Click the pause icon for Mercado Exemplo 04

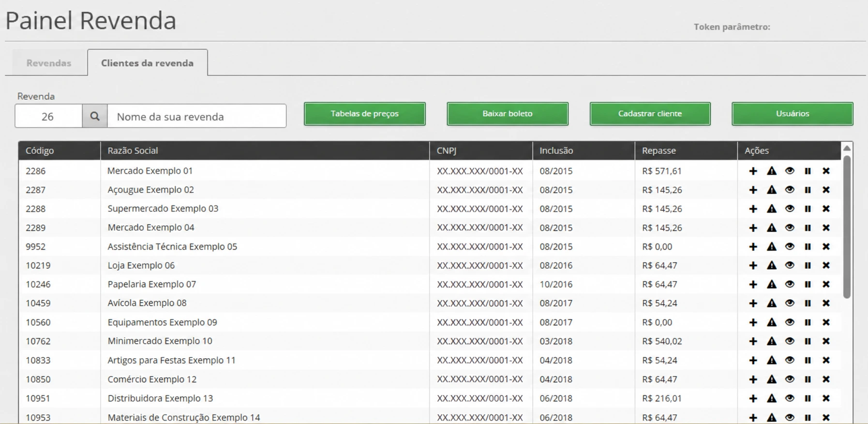[808, 228]
